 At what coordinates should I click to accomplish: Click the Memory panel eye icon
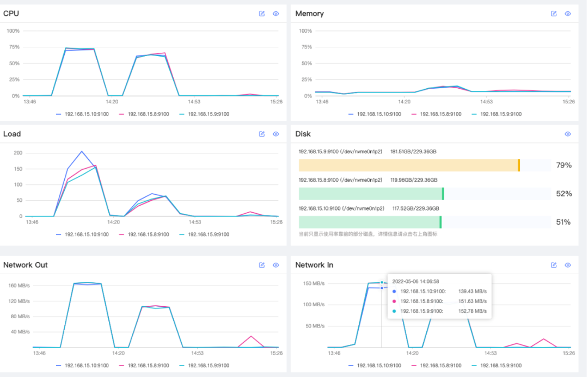pyautogui.click(x=568, y=14)
